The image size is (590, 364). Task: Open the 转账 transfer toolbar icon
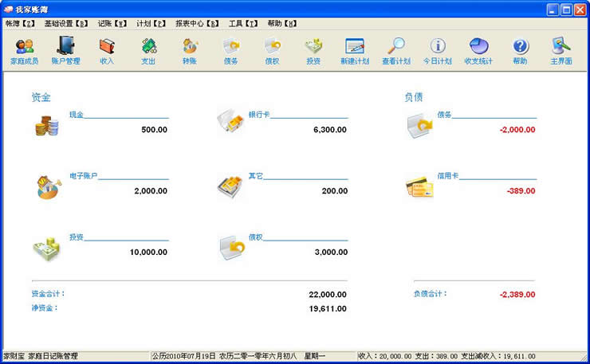190,51
